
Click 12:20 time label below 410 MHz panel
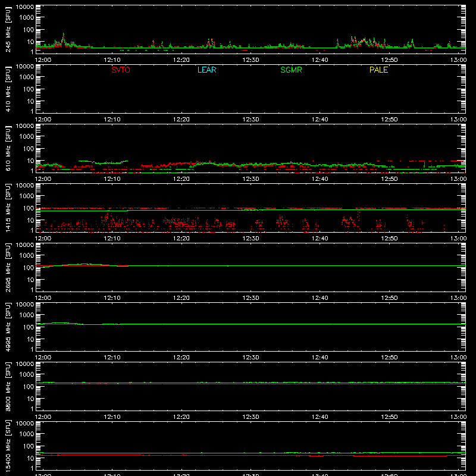181,120
